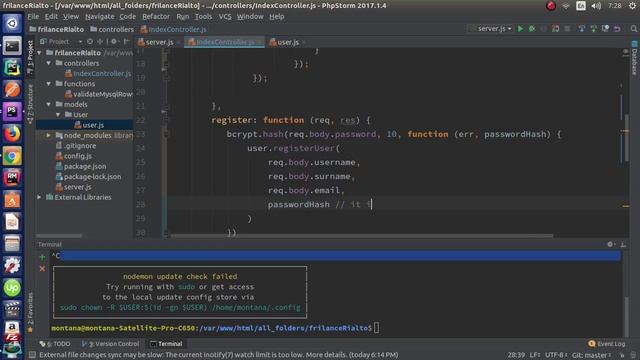
Task: Open the Navigate menu
Action: click(100, 17)
